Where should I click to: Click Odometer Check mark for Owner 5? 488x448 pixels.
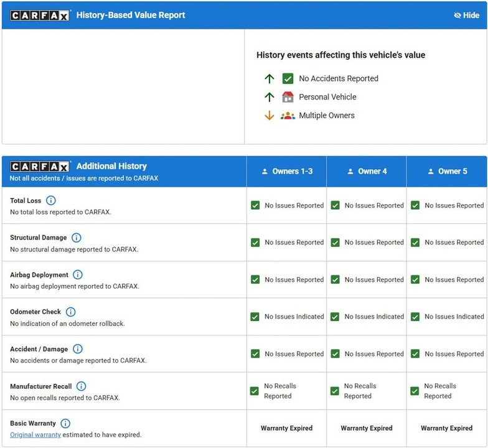(x=415, y=317)
